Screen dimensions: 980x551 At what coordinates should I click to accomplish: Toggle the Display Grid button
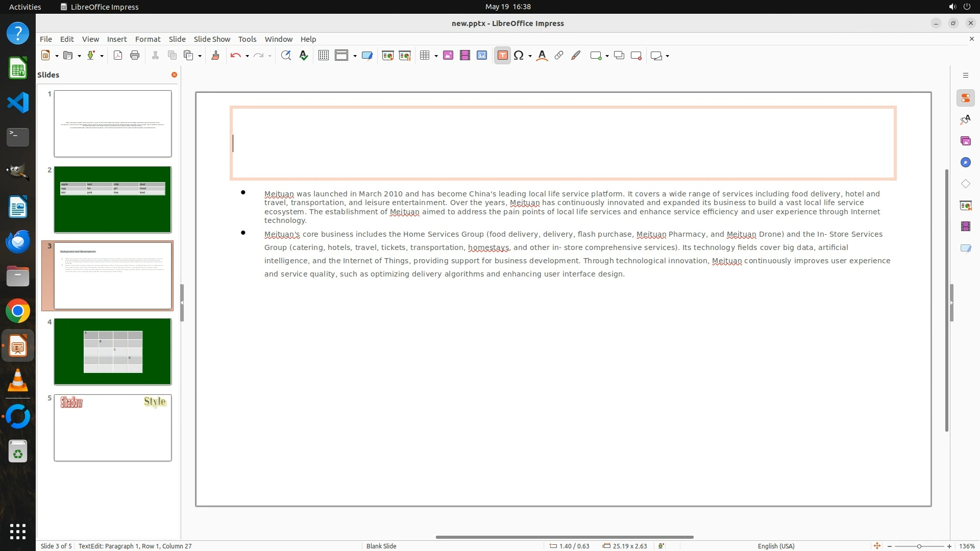pos(323,56)
